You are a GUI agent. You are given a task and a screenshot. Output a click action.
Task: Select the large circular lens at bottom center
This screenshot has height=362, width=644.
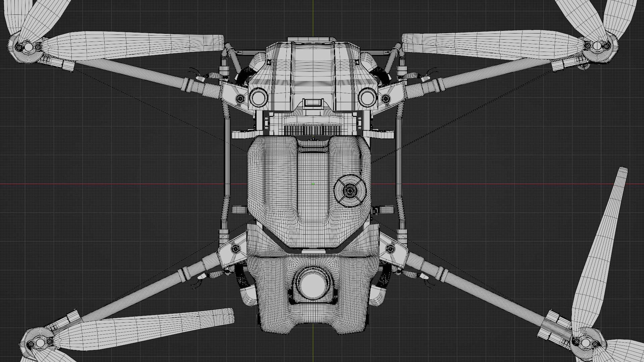(x=314, y=285)
